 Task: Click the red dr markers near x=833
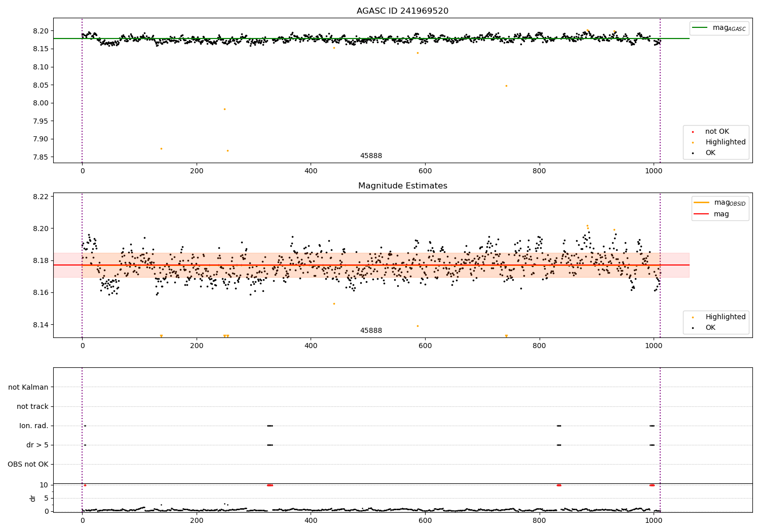559,485
